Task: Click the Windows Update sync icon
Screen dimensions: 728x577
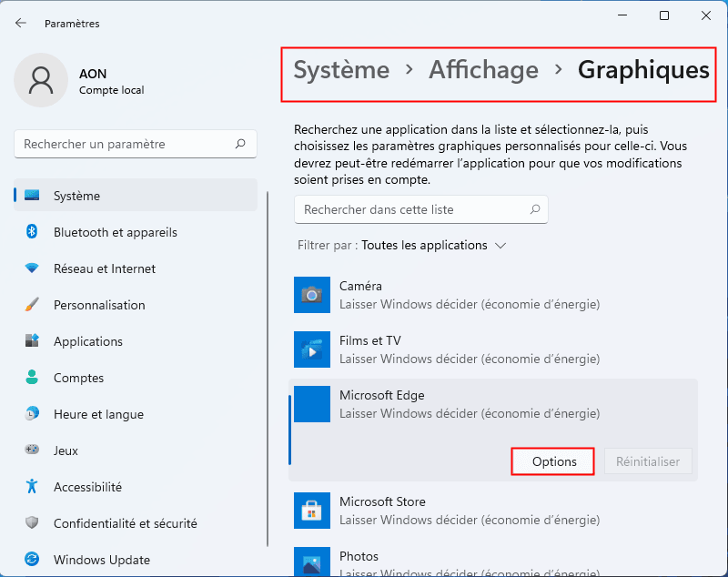Action: coord(32,560)
